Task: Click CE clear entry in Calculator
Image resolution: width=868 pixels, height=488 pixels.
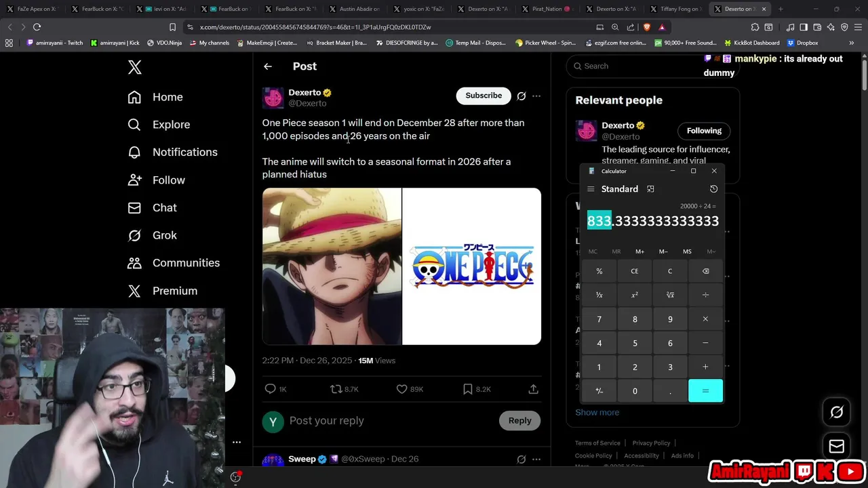Action: point(635,271)
